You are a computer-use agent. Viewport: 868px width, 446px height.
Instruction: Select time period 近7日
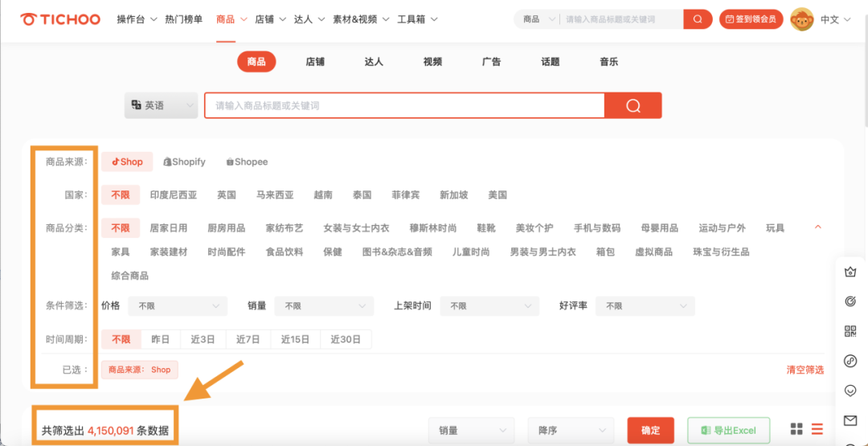click(x=248, y=339)
